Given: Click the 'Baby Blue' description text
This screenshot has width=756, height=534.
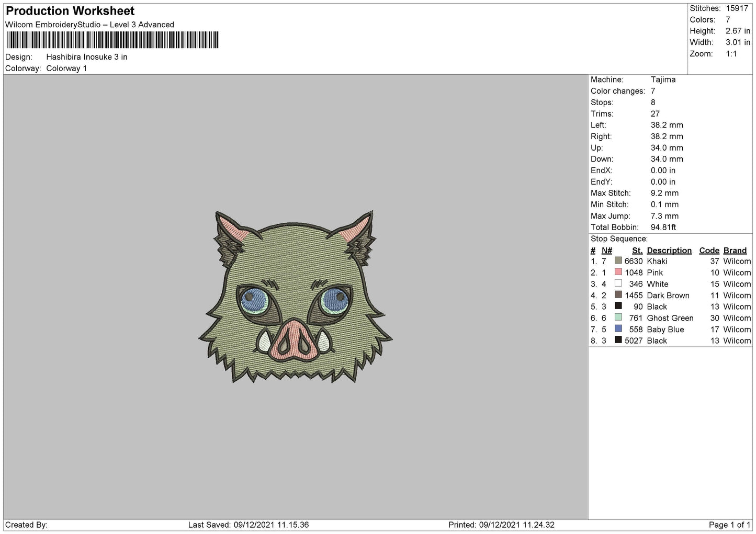Looking at the screenshot, I should (x=665, y=330).
